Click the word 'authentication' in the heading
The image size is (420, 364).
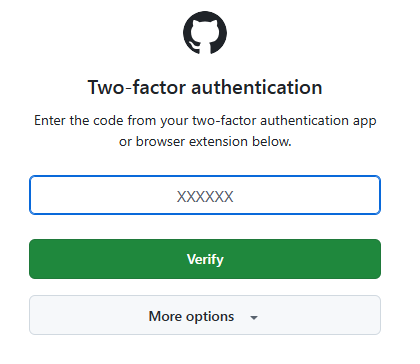(257, 87)
